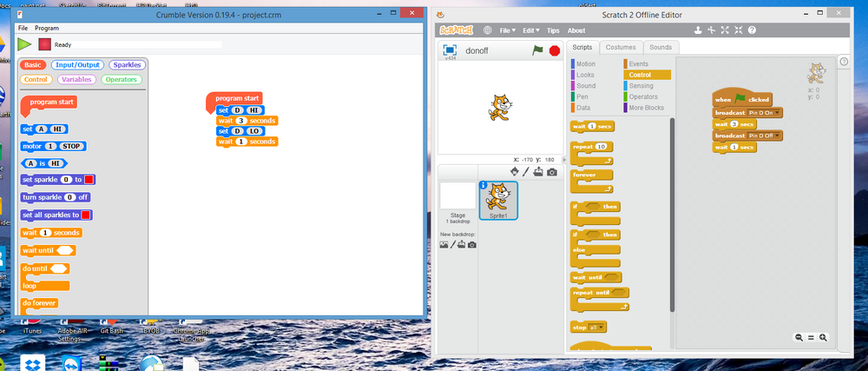868x371 pixels.
Task: Open the language globe menu in Scratch
Action: [x=487, y=30]
